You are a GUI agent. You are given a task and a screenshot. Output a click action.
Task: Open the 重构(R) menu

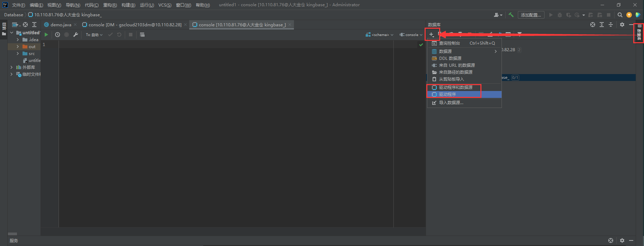[x=110, y=5]
